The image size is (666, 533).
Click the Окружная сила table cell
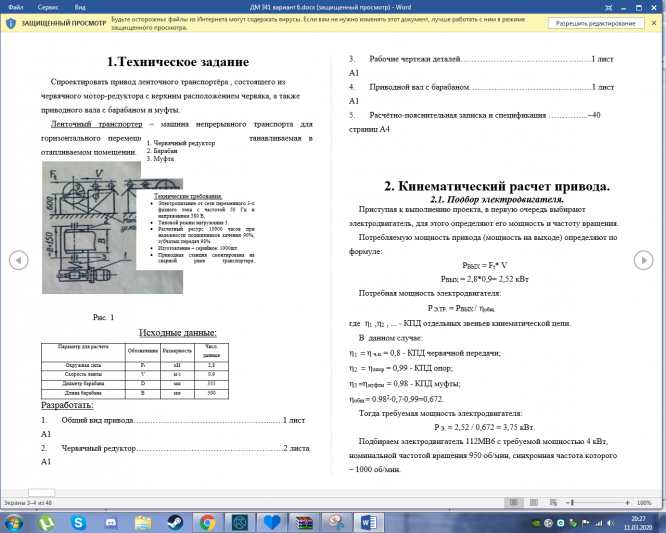click(x=83, y=365)
